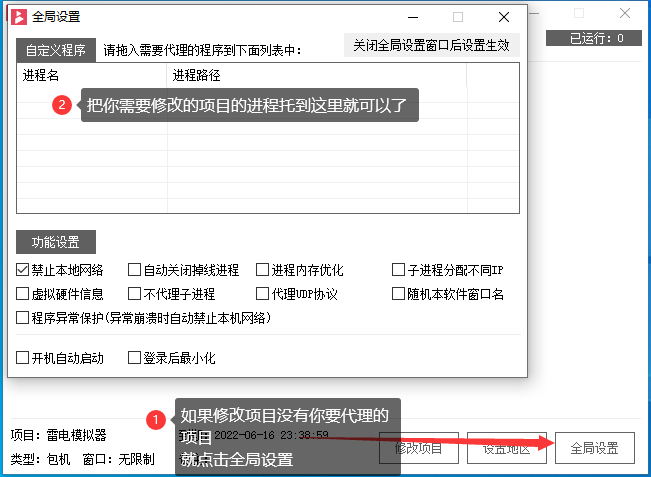Click the maximize button of the 全局设置 dialog
The image size is (651, 477).
point(458,17)
